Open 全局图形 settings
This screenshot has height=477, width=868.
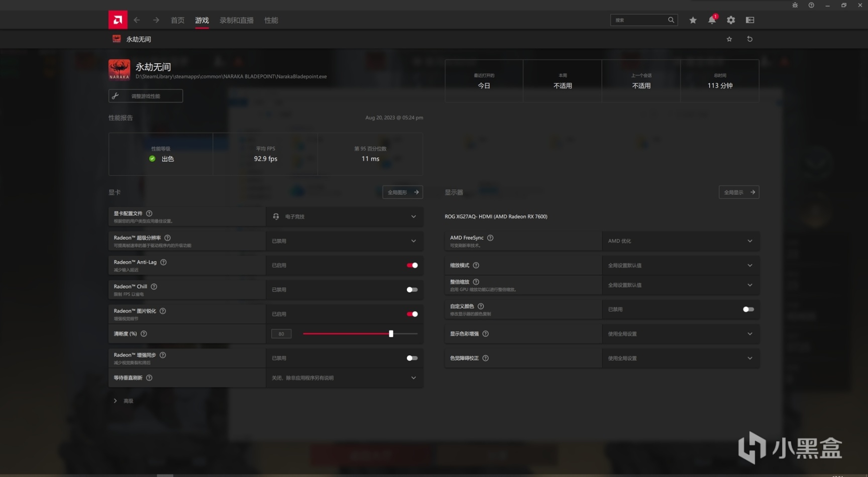[x=402, y=192]
